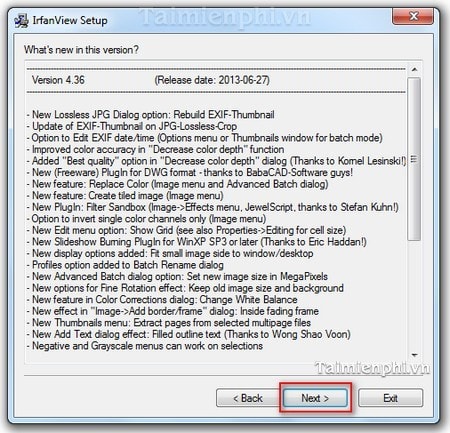Image resolution: width=450 pixels, height=433 pixels.
Task: Click the scrollbar down arrow
Action: 414,355
